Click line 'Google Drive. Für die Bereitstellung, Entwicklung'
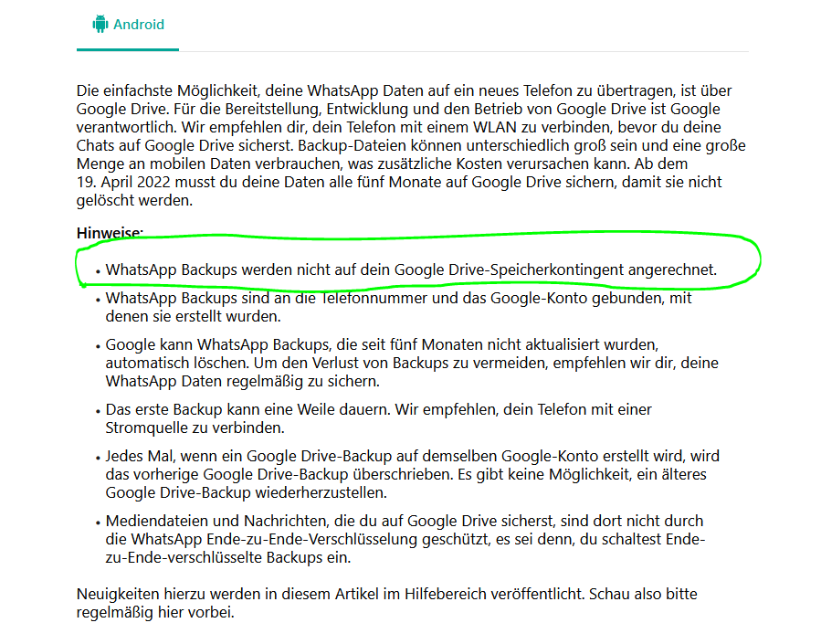Image resolution: width=821 pixels, height=644 pixels. pos(398,109)
